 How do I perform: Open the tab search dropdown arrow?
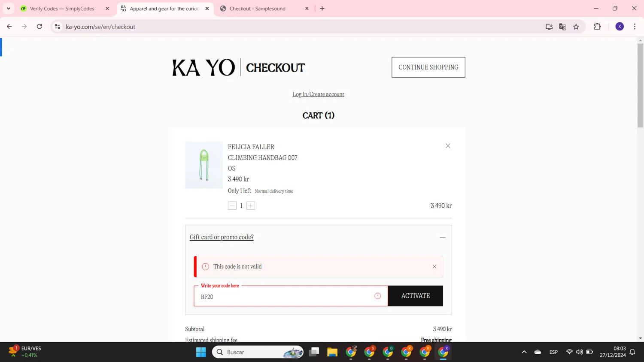(9, 9)
